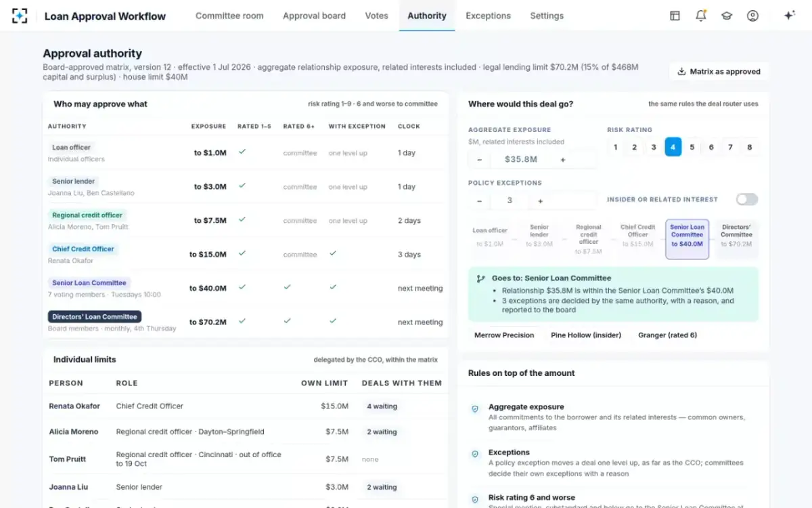Download the Matrix as approved
Viewport: 812px width, 508px height.
(x=719, y=71)
